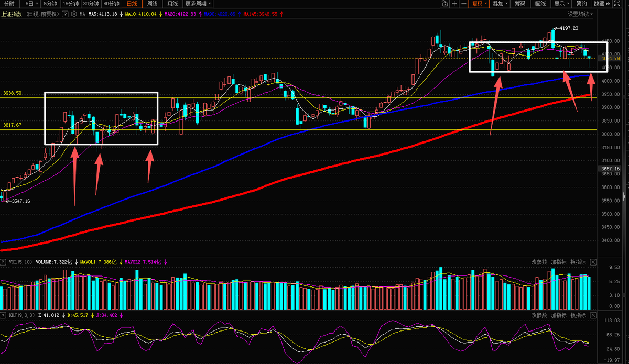Click the 3817.67 horizontal line label
The height and width of the screenshot is (364, 629).
12,125
